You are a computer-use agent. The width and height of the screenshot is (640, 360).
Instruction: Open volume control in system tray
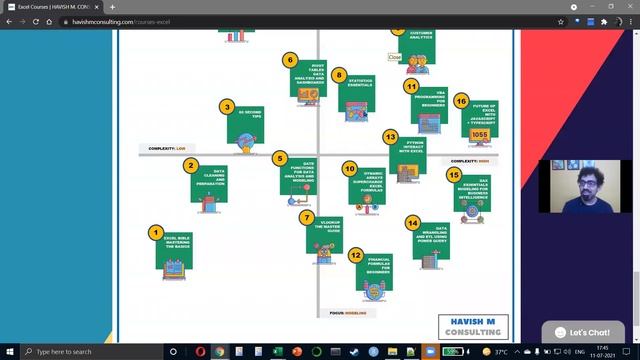tap(567, 351)
